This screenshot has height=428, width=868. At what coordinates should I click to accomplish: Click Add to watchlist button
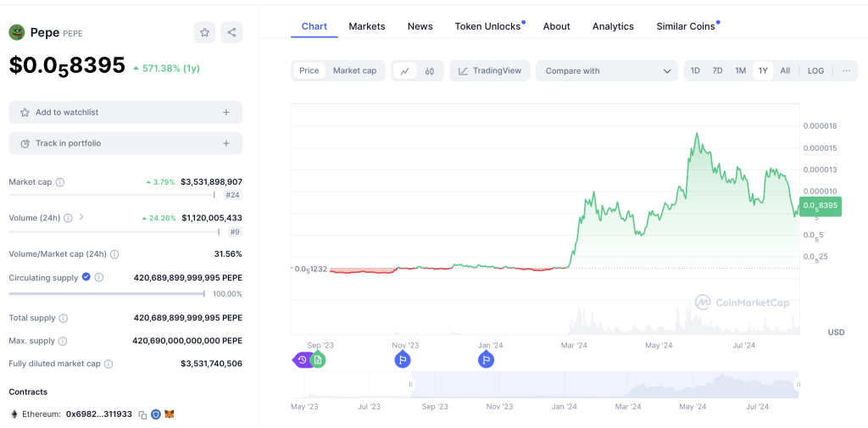coord(125,113)
